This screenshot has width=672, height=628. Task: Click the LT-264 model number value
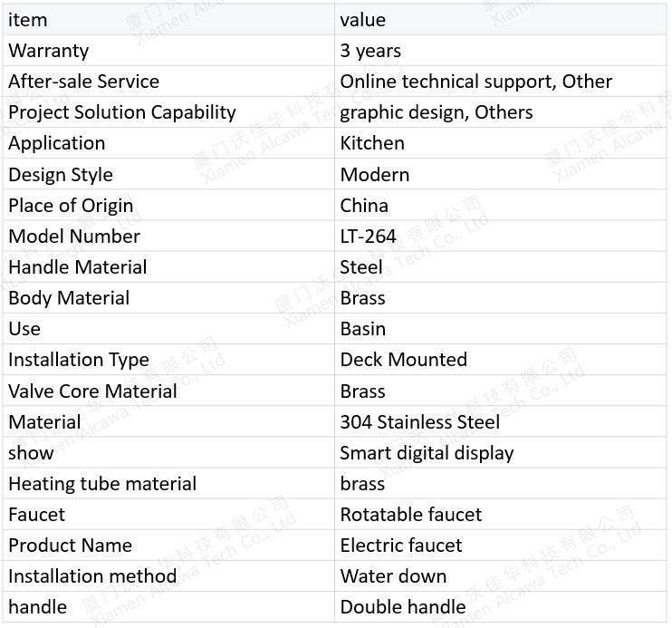[368, 237]
